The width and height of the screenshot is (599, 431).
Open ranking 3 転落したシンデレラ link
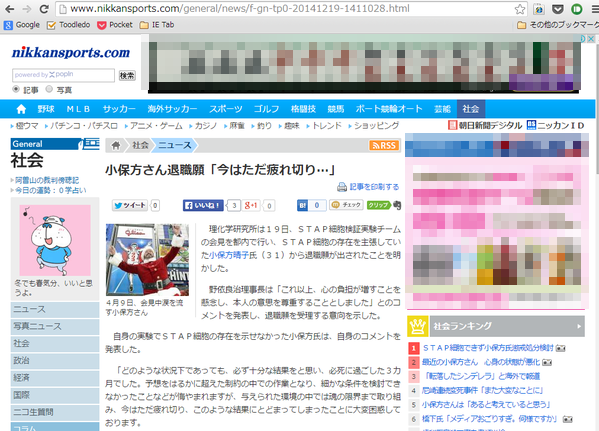click(x=482, y=376)
